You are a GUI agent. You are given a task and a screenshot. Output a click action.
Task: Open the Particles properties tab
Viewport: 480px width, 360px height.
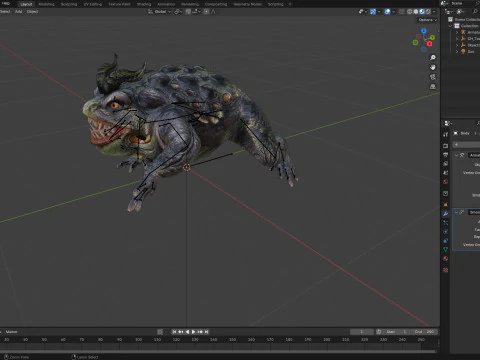pyautogui.click(x=446, y=223)
